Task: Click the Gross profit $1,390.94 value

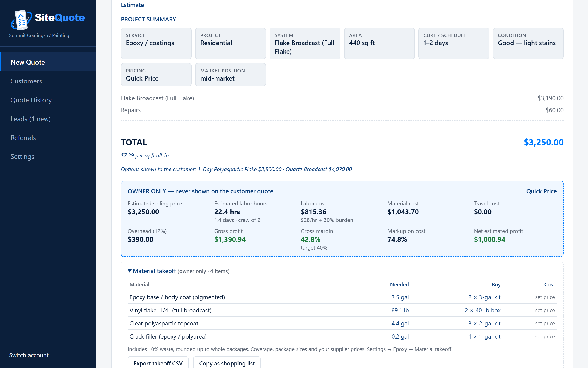Action: (230, 239)
